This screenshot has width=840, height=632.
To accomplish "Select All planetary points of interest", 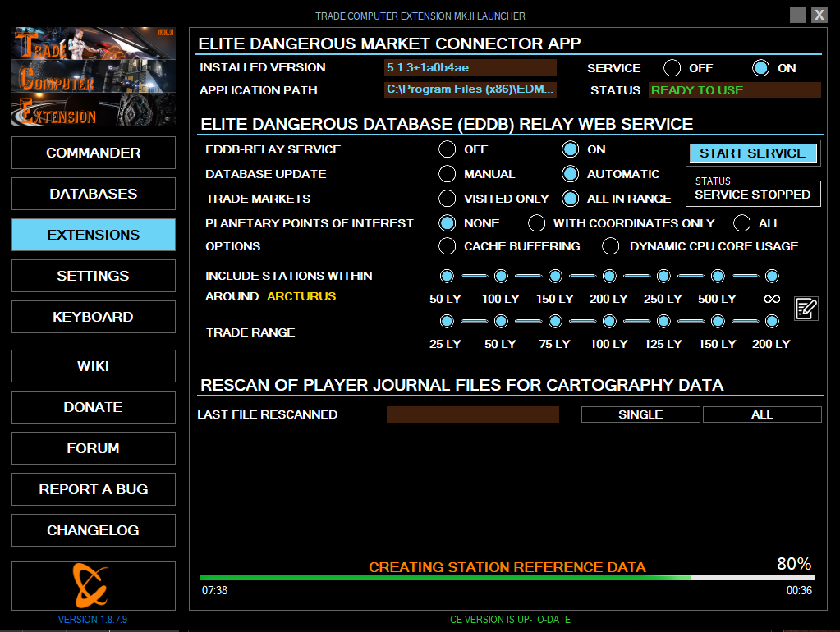I will pyautogui.click(x=742, y=222).
